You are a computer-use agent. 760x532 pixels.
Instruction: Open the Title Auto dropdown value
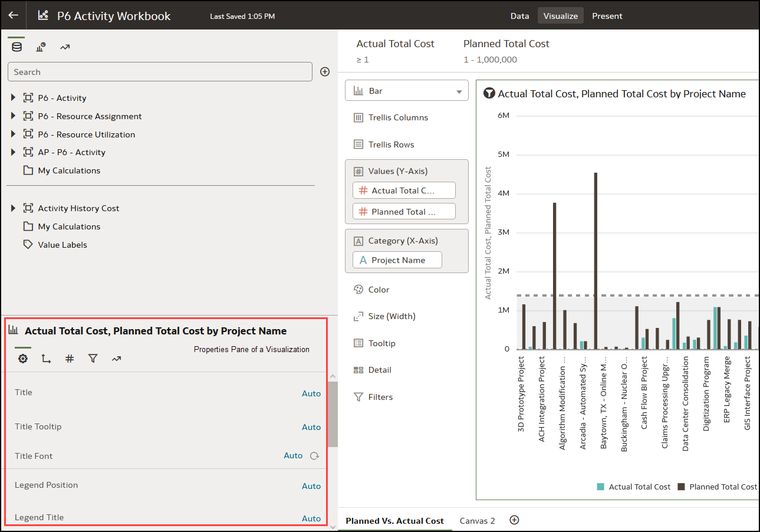pyautogui.click(x=311, y=393)
